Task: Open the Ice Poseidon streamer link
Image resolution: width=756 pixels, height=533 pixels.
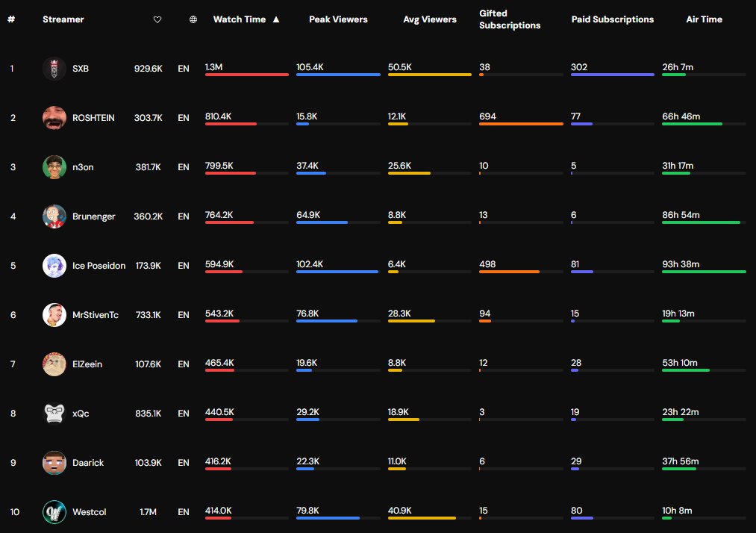Action: (x=99, y=265)
